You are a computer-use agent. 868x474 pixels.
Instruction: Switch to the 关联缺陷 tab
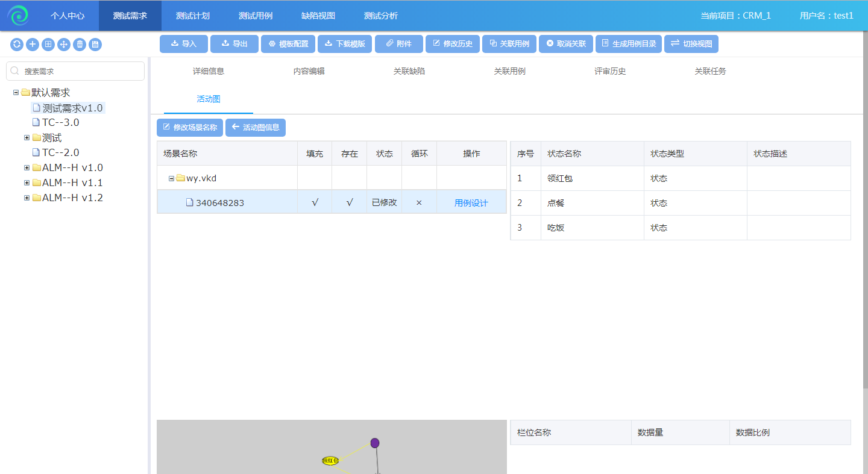tap(409, 71)
